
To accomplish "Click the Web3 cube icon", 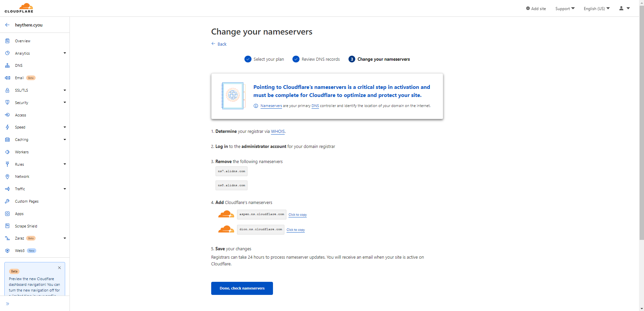I will 7,251.
